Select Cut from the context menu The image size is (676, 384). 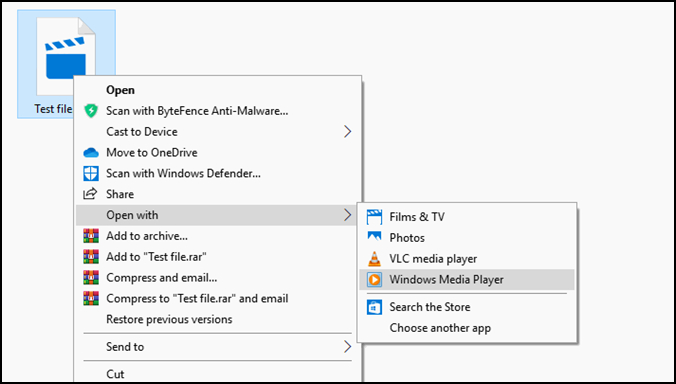(218, 373)
